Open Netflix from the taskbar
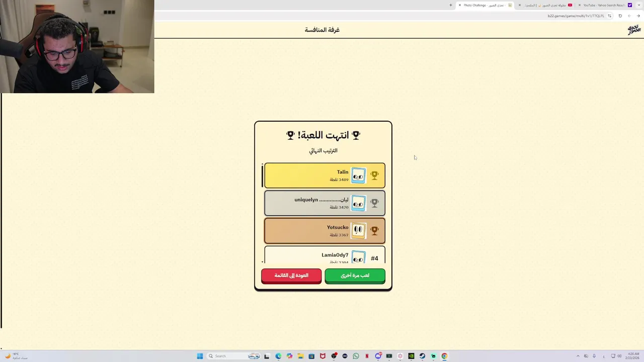Screen dimensions: 644x362 pos(367,356)
